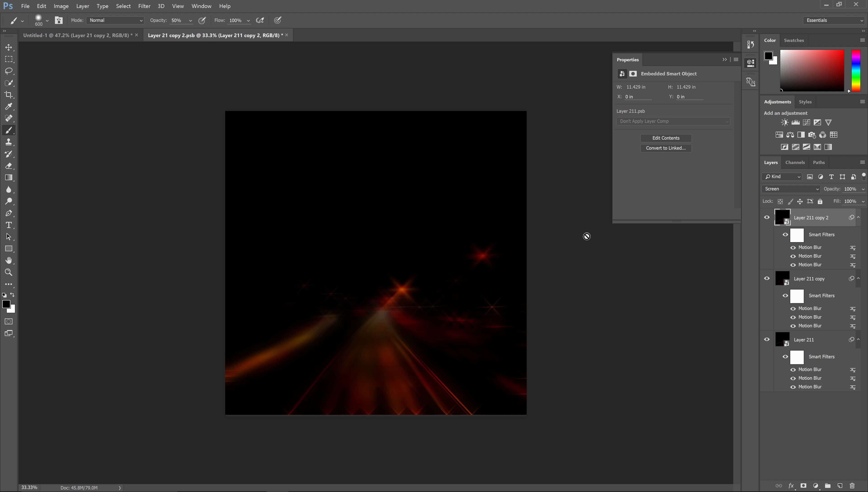Select the Pen tool
Image resolution: width=868 pixels, height=492 pixels.
click(x=9, y=213)
